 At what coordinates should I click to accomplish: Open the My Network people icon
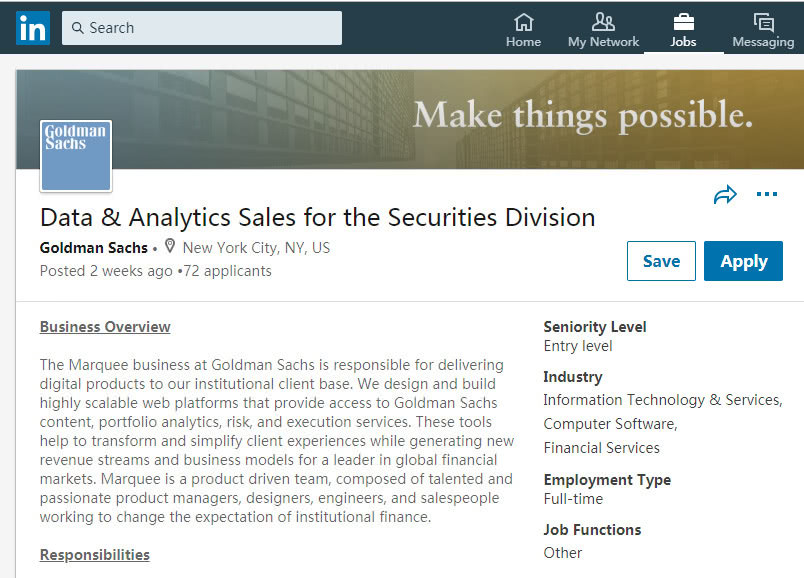coord(603,22)
